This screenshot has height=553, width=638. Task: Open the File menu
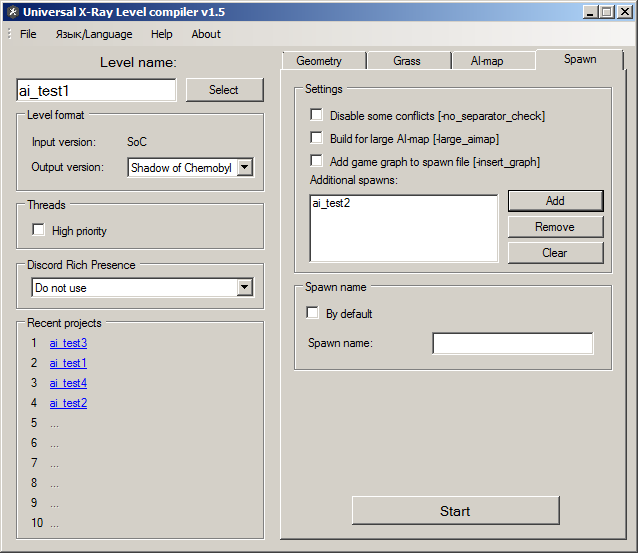[28, 34]
